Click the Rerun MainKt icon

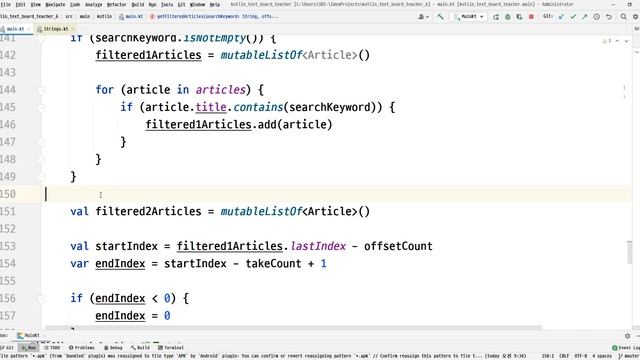(x=496, y=17)
